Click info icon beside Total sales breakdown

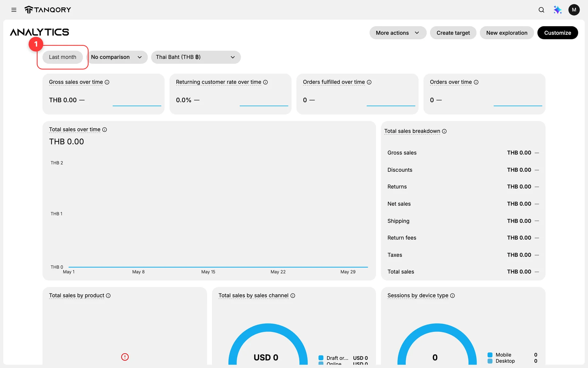coord(444,131)
